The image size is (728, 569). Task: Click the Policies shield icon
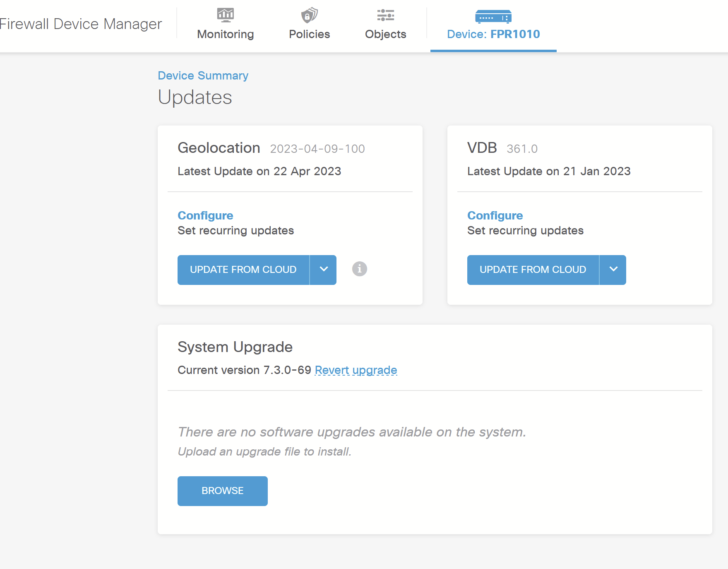(309, 15)
